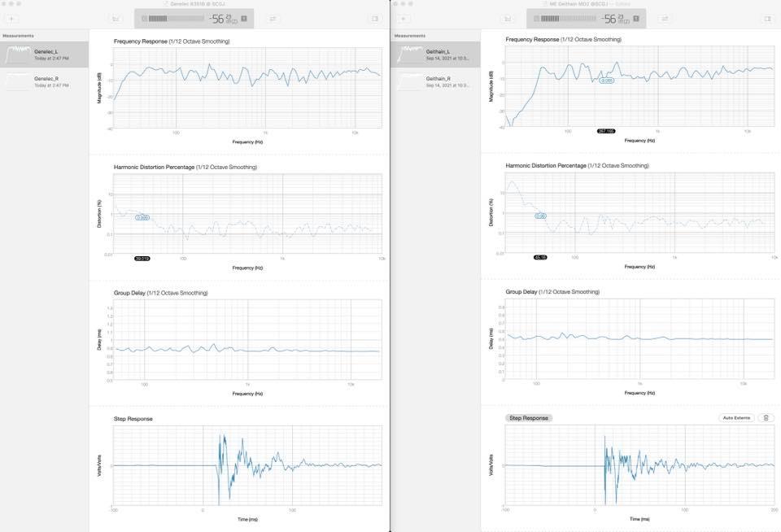Click the input level meter in Genelec window

172,19
